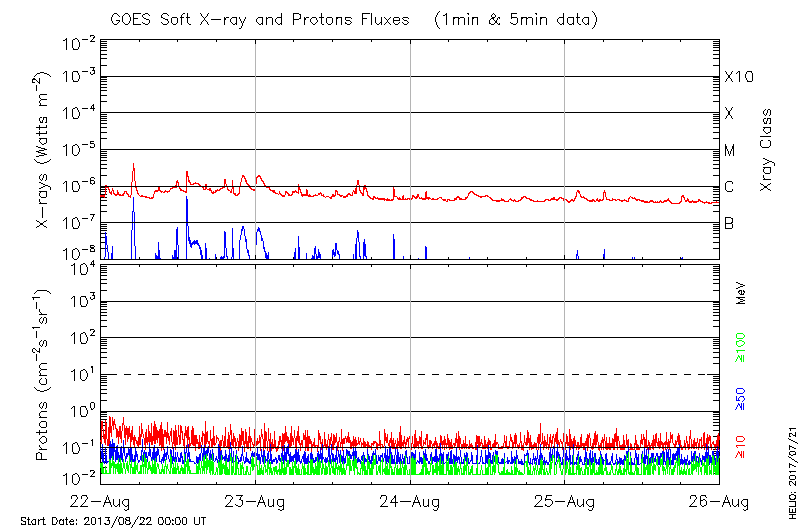Select the 23-Aug date on x-axis
Screen dimensions: 800x530
[x=256, y=501]
